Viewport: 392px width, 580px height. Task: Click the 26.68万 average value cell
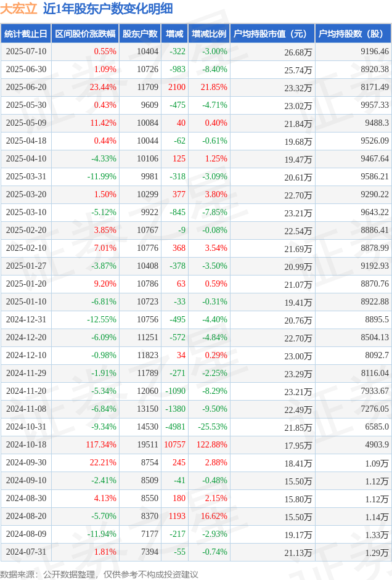[x=298, y=52]
